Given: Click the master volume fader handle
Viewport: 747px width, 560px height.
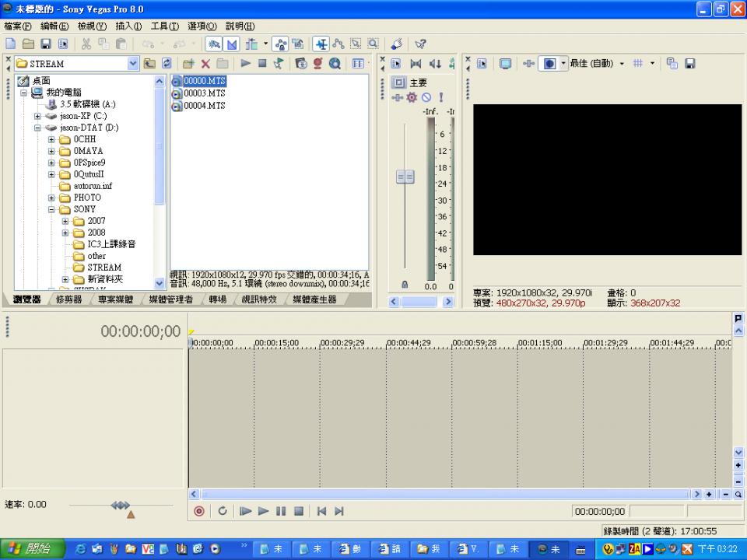Looking at the screenshot, I should coord(405,177).
